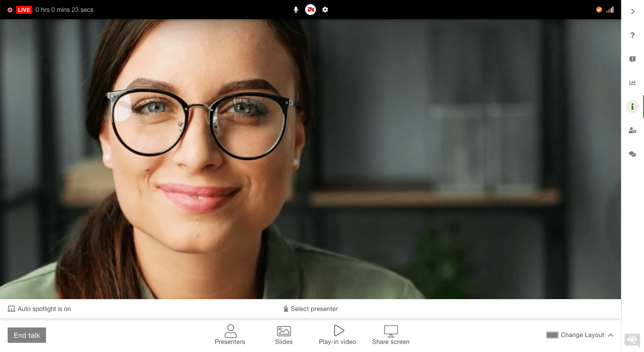Toggle the Auto spotlight setting

click(x=39, y=309)
